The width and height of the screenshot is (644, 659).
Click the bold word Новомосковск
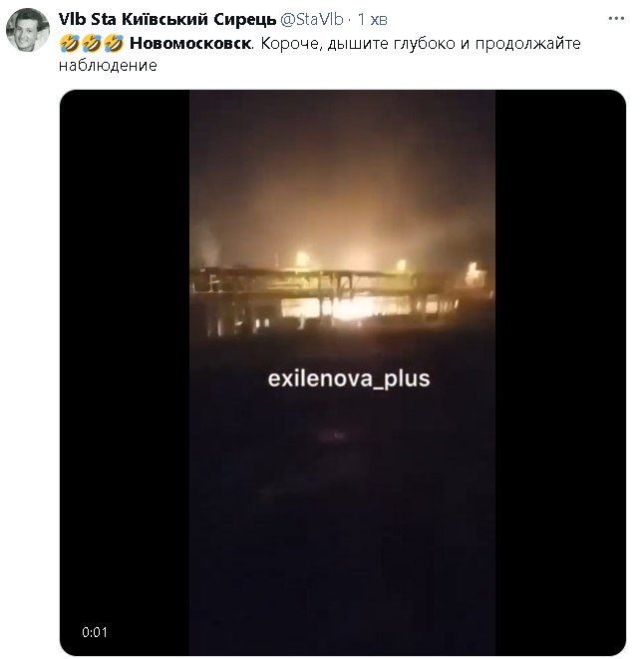[x=191, y=43]
